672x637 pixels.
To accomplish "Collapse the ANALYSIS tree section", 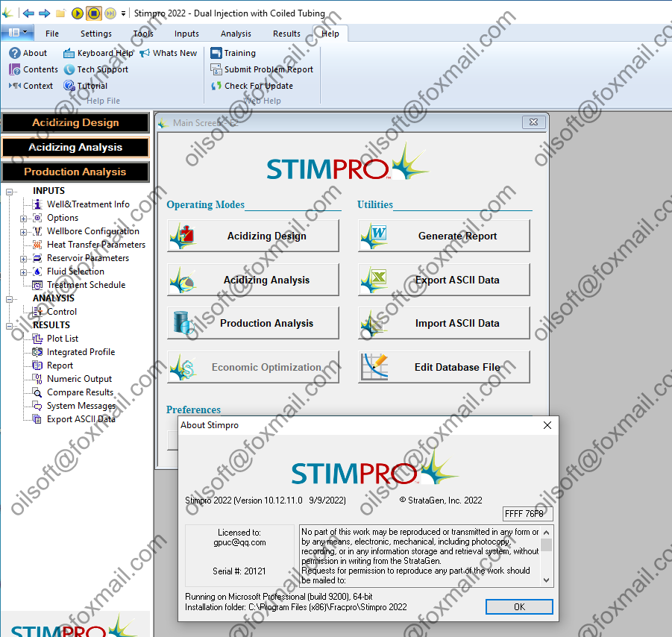I will click(10, 299).
